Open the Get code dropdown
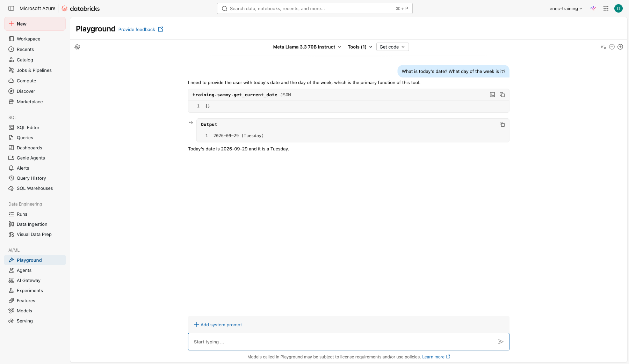629x364 pixels. point(392,47)
